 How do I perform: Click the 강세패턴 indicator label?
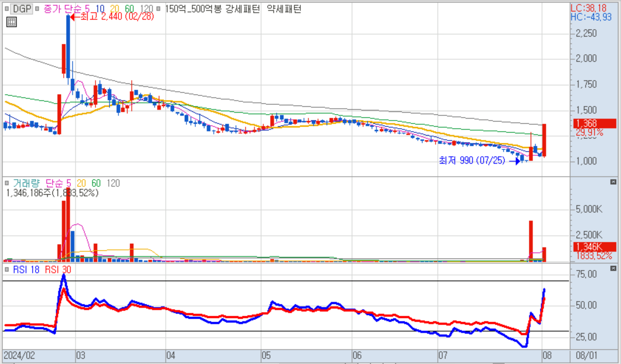coord(241,9)
